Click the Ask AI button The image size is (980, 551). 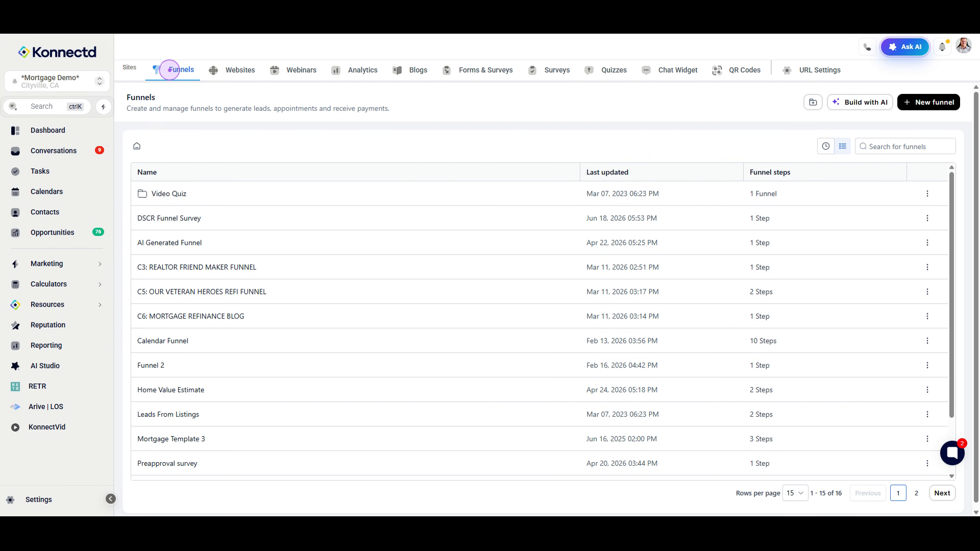[905, 47]
